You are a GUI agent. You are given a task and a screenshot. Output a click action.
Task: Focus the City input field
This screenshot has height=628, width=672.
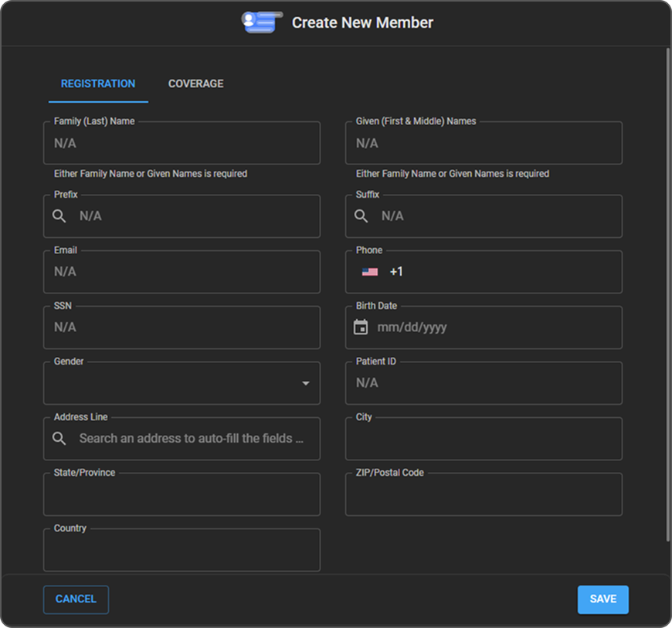484,439
